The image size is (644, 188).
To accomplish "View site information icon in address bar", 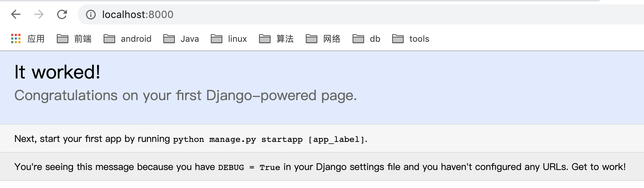I will pos(91,14).
